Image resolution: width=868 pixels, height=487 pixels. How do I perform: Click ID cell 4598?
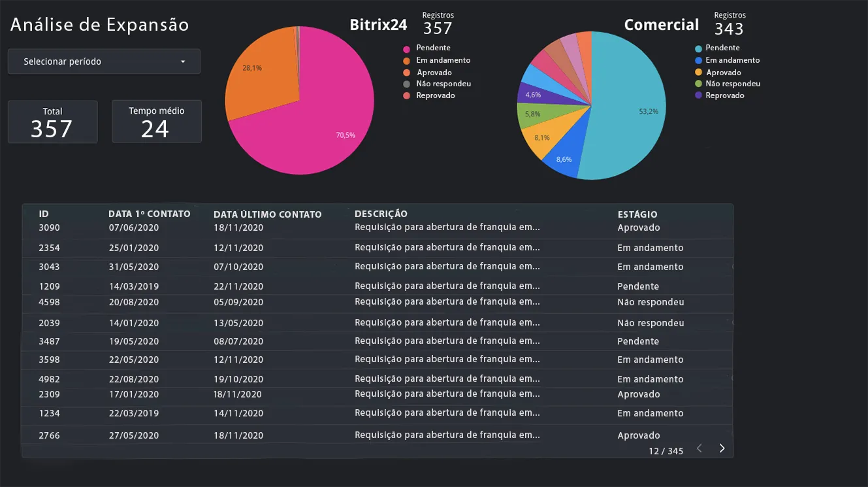[x=49, y=302]
